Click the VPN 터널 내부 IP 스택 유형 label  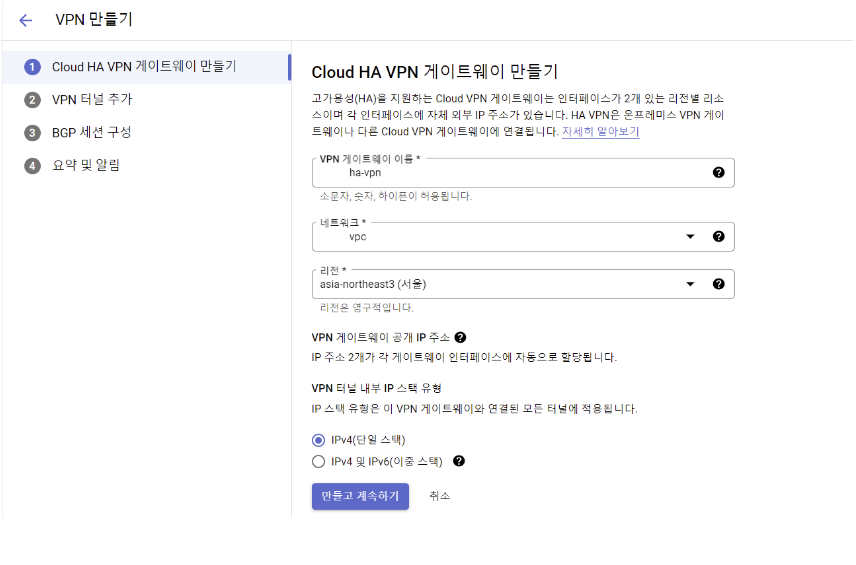click(x=376, y=388)
